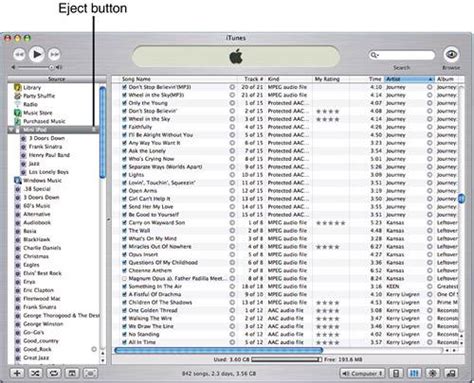Click the Play button
474x383 pixels.
coord(37,54)
